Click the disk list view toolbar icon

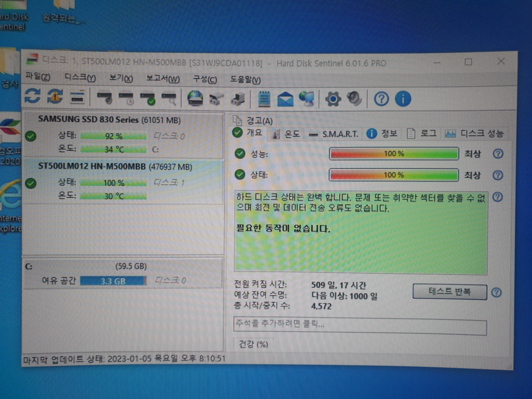[77, 97]
